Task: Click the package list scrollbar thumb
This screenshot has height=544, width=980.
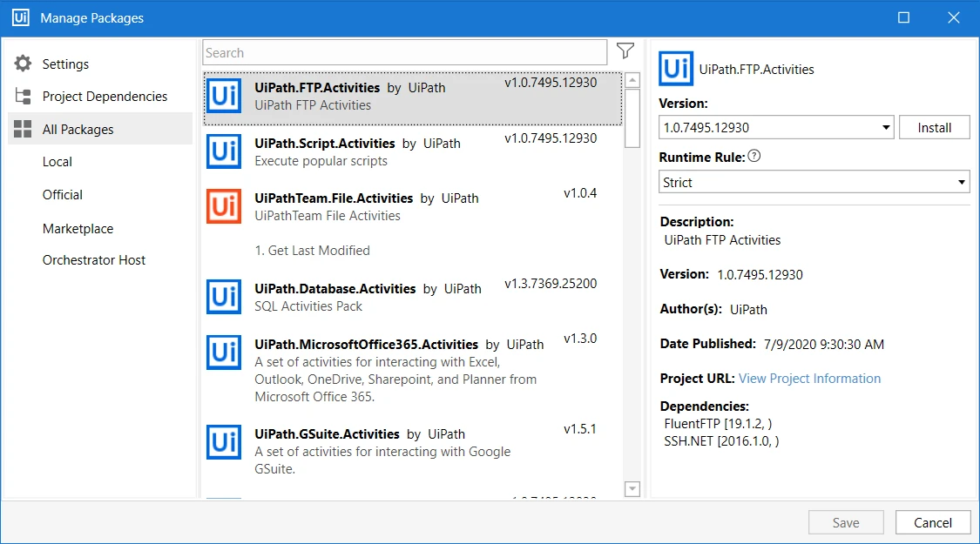Action: pyautogui.click(x=632, y=118)
